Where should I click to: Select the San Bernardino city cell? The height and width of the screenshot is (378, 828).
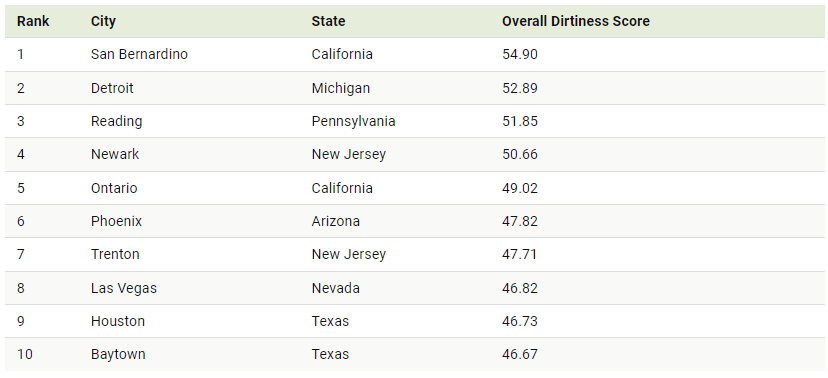click(139, 54)
